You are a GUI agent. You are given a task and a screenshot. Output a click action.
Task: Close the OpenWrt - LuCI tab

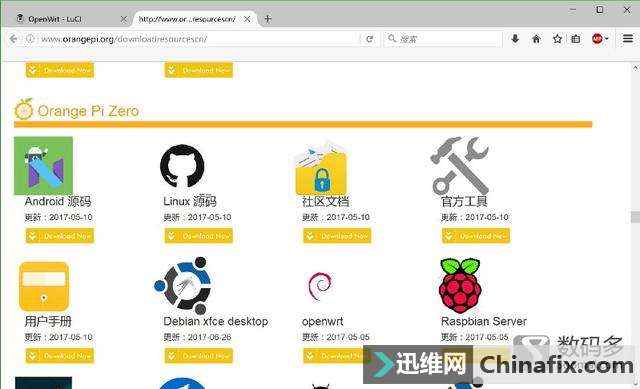tap(124, 19)
